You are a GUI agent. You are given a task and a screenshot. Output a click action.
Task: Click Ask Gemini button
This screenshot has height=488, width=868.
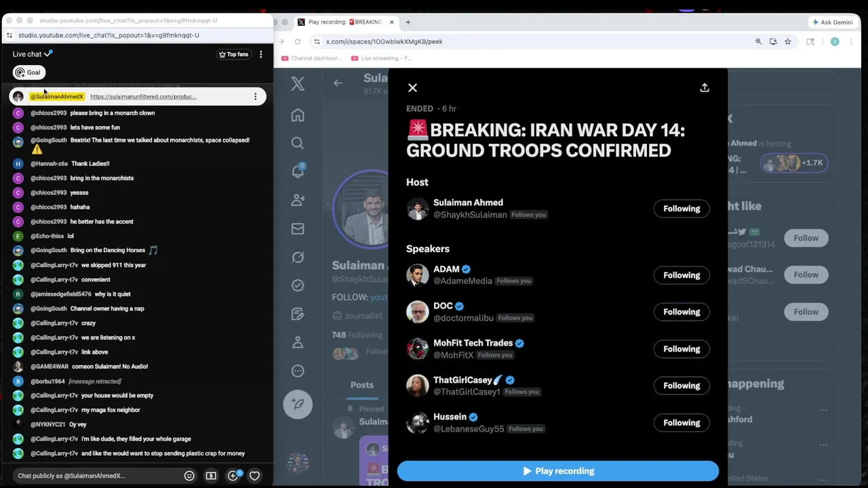click(833, 22)
